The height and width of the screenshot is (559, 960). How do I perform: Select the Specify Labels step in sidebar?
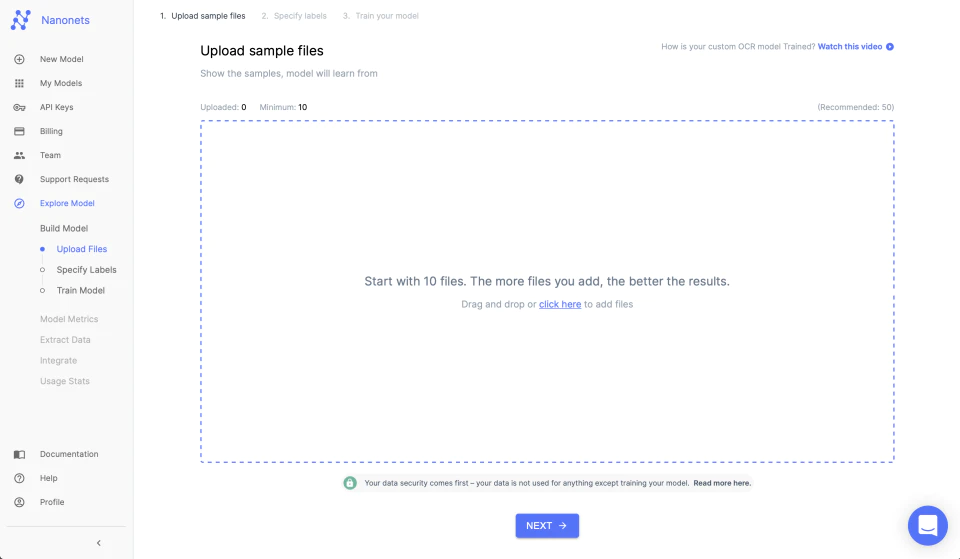tap(86, 270)
